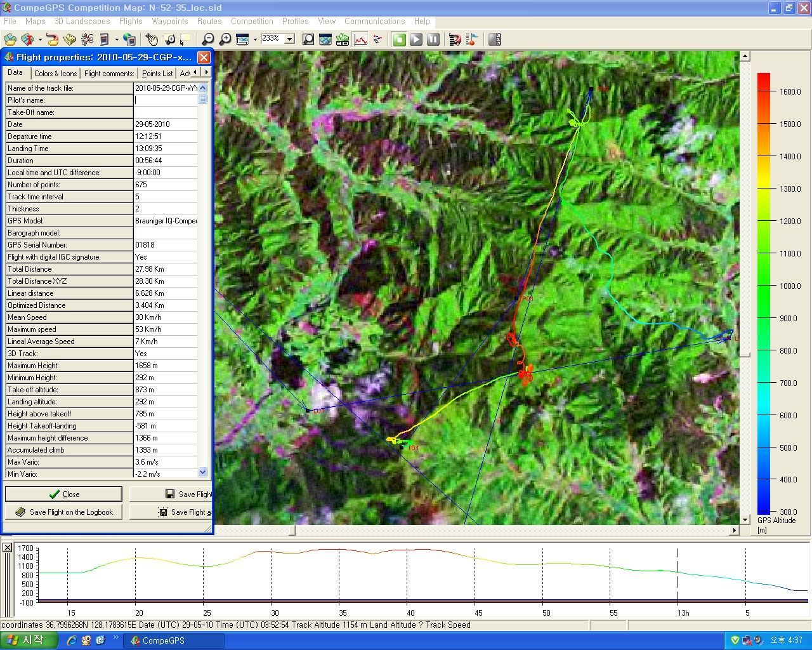Click the Save Flight as button

pos(171,512)
